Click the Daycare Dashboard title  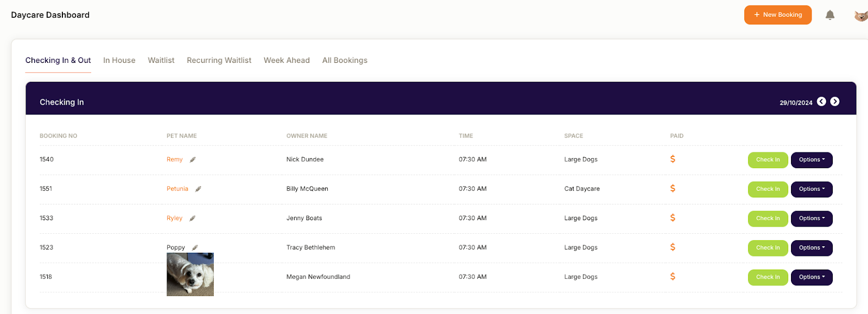[50, 15]
